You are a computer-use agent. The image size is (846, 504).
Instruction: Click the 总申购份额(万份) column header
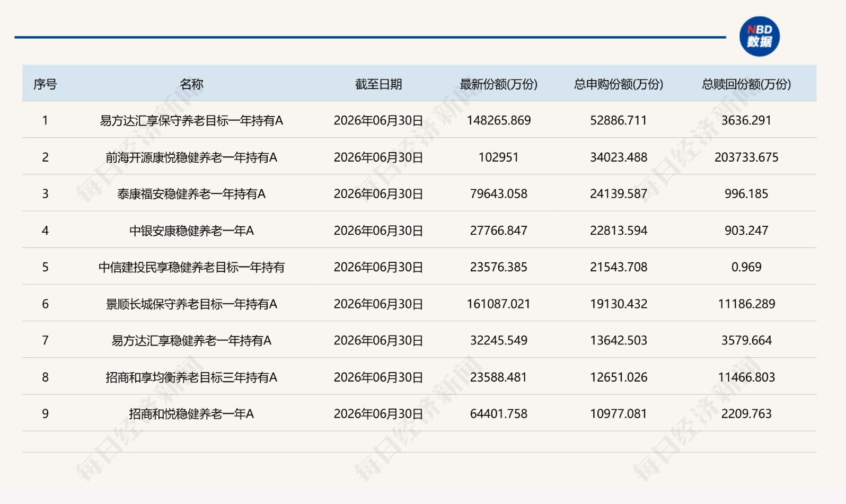pyautogui.click(x=619, y=84)
